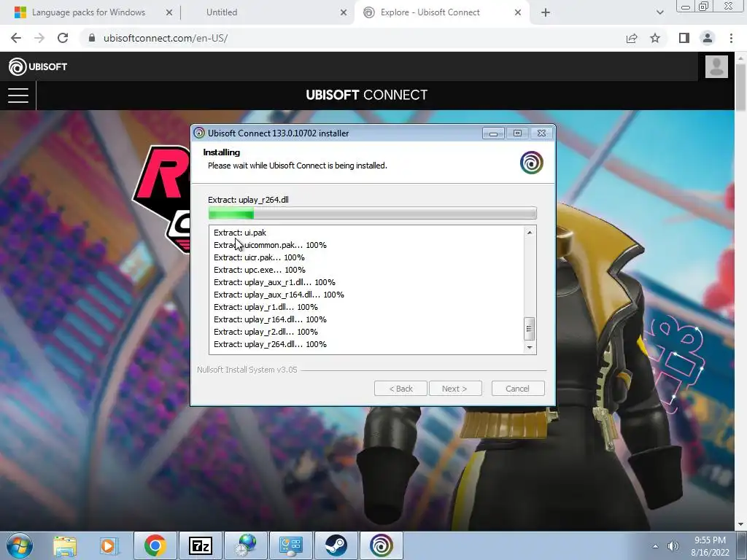747x560 pixels.
Task: Click the UBISOFT CONNECT header title
Action: (x=366, y=95)
